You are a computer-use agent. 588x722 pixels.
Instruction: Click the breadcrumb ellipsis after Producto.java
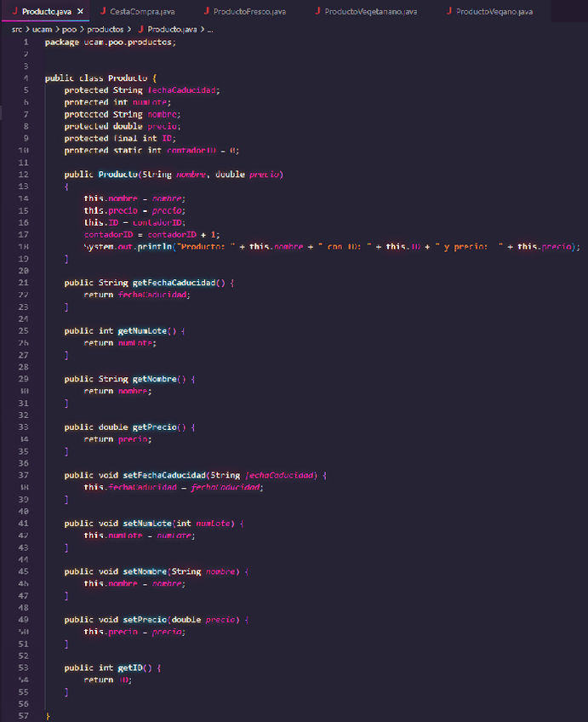pos(211,29)
